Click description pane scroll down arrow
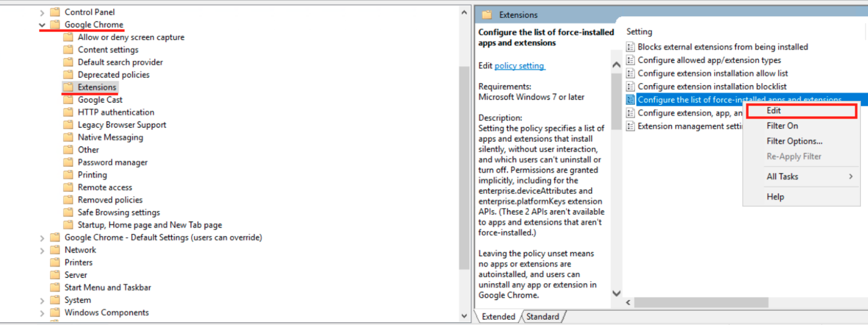The width and height of the screenshot is (868, 325). click(x=616, y=293)
